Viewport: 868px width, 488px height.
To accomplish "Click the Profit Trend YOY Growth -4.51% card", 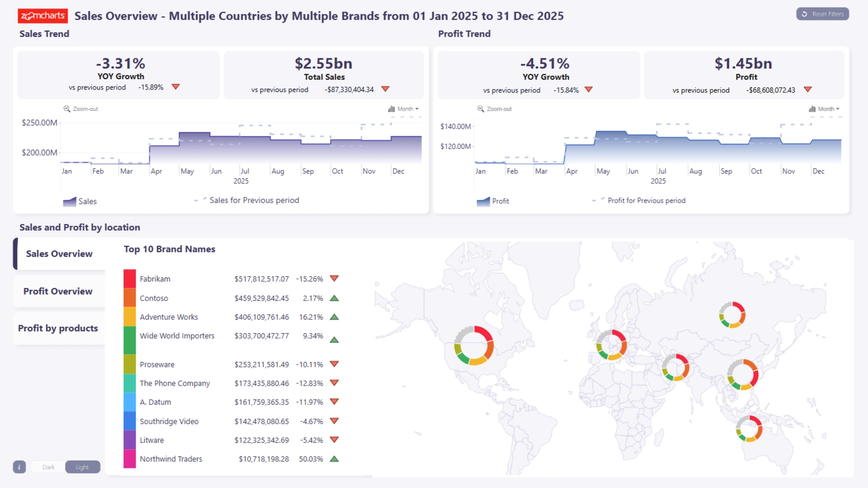I will pyautogui.click(x=539, y=75).
